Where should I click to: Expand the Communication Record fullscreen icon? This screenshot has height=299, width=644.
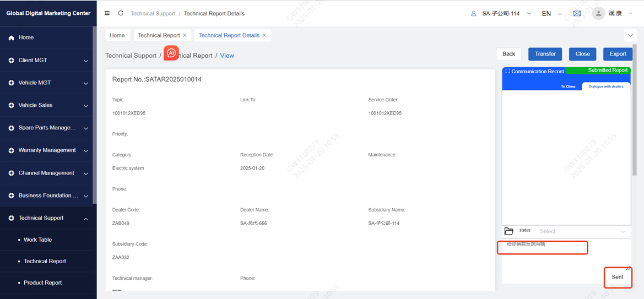pos(507,72)
